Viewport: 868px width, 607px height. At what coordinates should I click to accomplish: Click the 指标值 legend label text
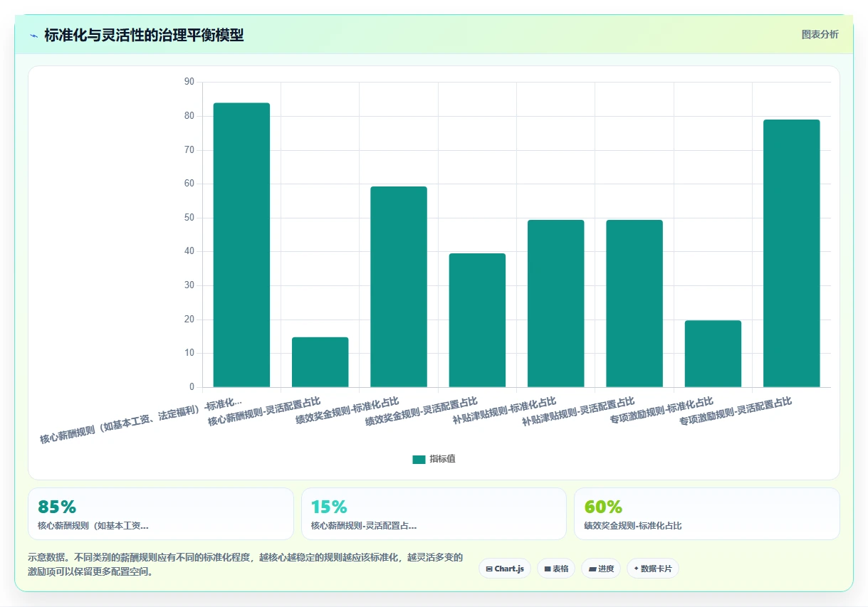point(442,459)
